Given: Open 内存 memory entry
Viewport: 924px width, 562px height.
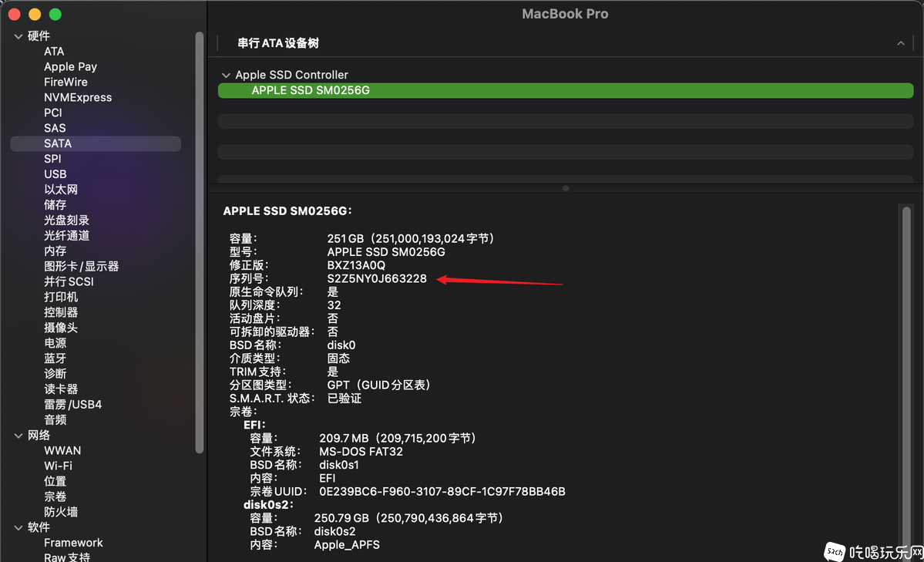Looking at the screenshot, I should [x=55, y=251].
